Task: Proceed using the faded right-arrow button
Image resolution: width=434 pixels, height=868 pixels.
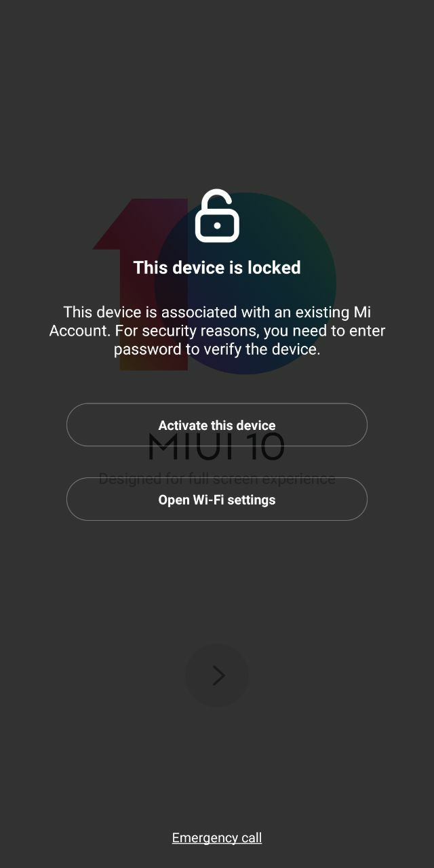Action: pyautogui.click(x=217, y=675)
